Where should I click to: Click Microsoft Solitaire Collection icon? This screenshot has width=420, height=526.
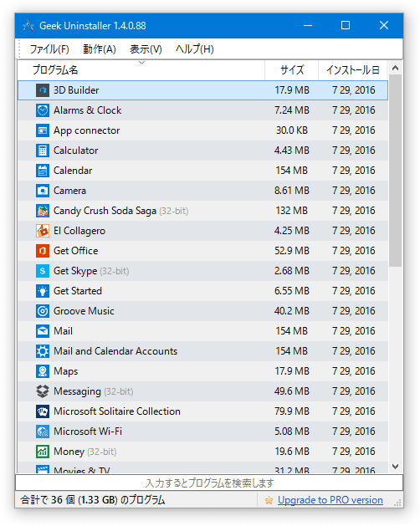click(43, 411)
